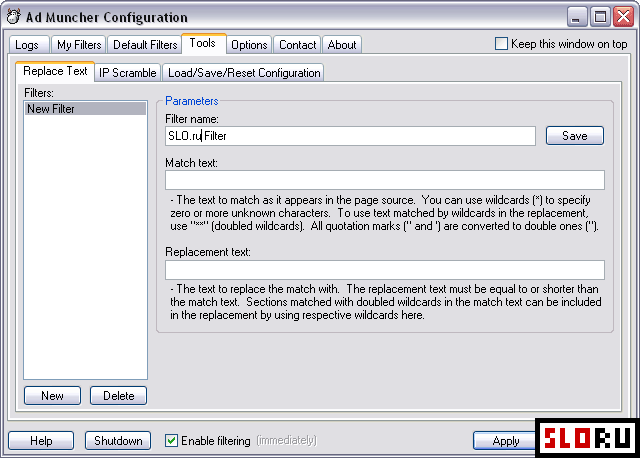Save the filter with the Save button
640x458 pixels.
[x=575, y=136]
